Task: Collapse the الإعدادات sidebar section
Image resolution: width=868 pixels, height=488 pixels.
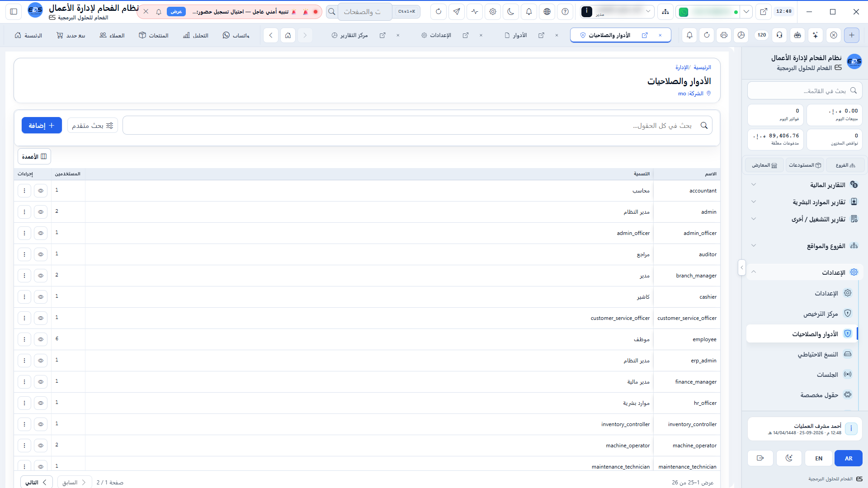Action: (x=805, y=272)
